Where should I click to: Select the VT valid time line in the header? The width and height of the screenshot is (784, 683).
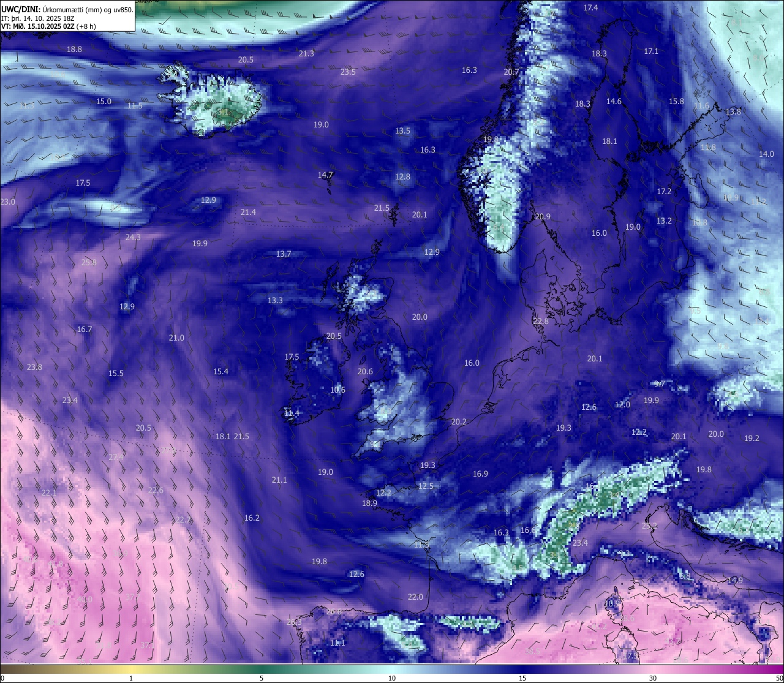pos(48,26)
